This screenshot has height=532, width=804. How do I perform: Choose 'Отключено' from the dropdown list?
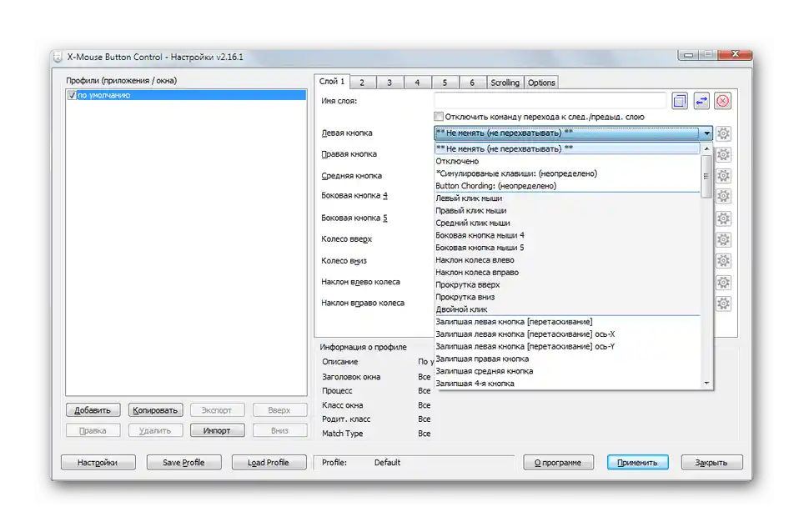tap(567, 162)
